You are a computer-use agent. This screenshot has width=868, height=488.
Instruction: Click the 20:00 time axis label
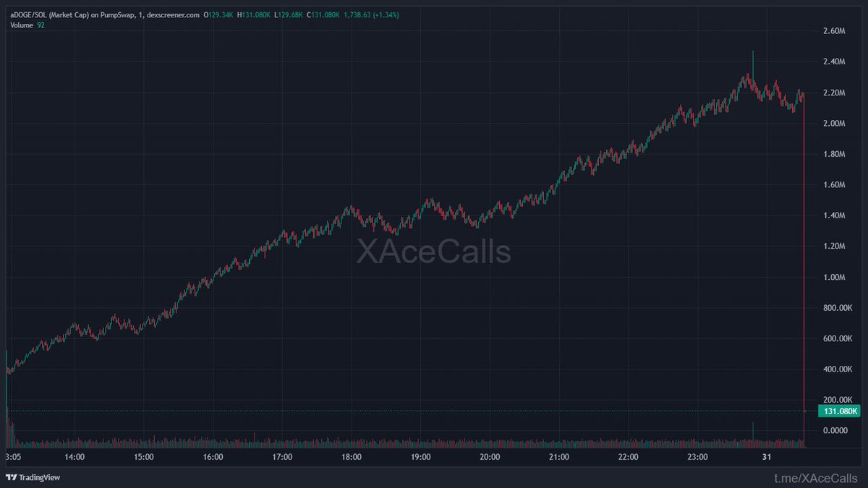[490, 457]
